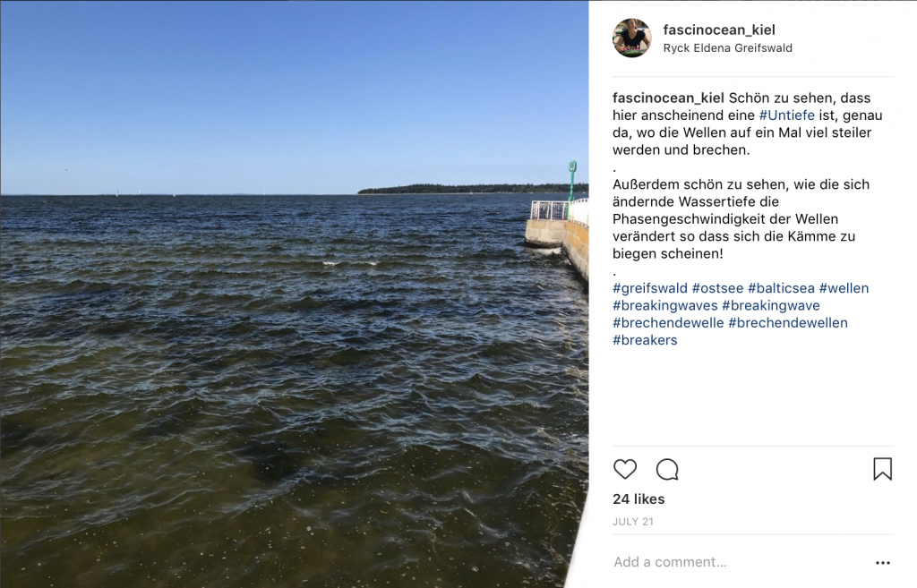Open the #ostsee hashtag
Image resolution: width=917 pixels, height=588 pixels.
coord(717,288)
